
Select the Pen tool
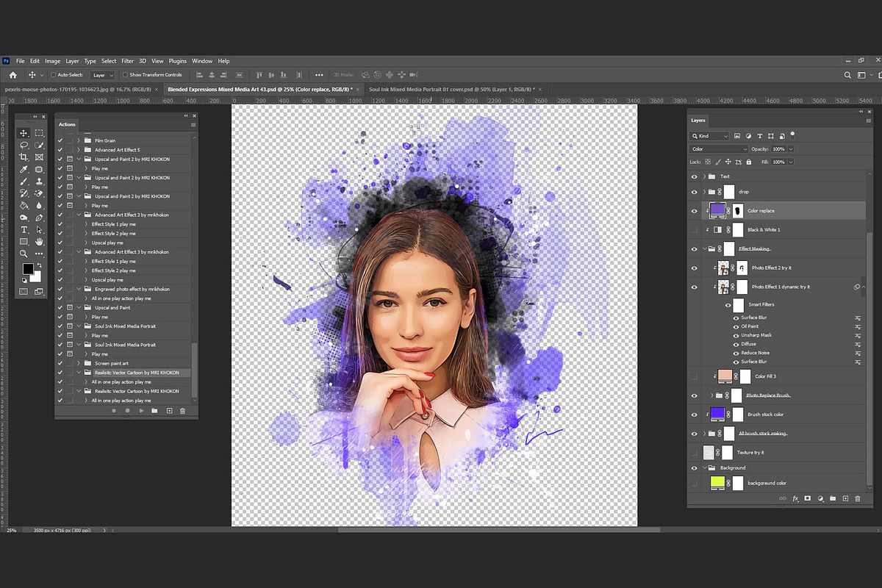pyautogui.click(x=39, y=218)
